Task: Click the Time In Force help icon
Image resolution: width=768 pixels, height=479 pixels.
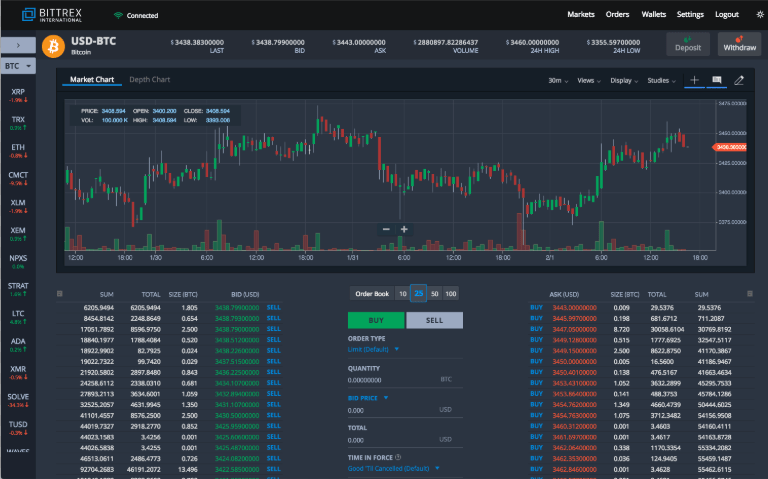Action: (398, 457)
